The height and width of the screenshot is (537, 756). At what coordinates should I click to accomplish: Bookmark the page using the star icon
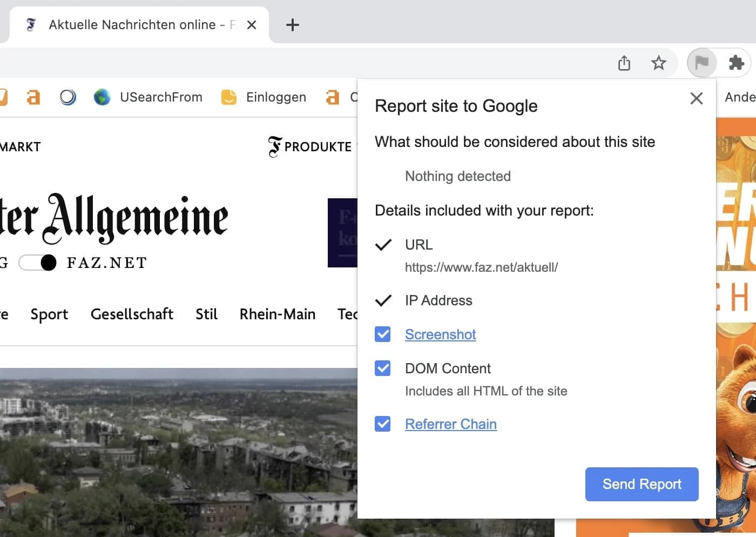[x=659, y=63]
